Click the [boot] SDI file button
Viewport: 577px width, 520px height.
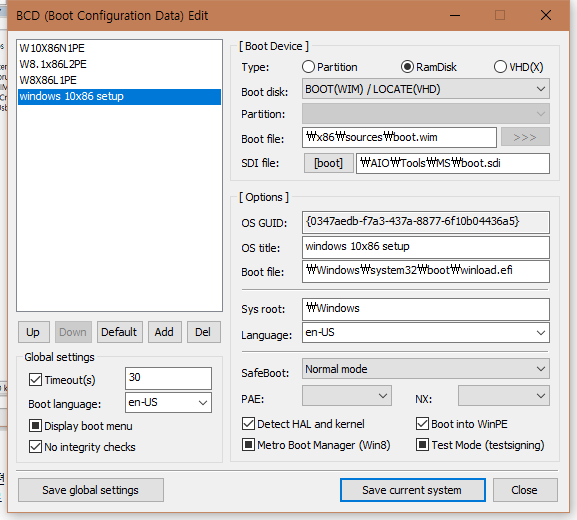(x=329, y=163)
